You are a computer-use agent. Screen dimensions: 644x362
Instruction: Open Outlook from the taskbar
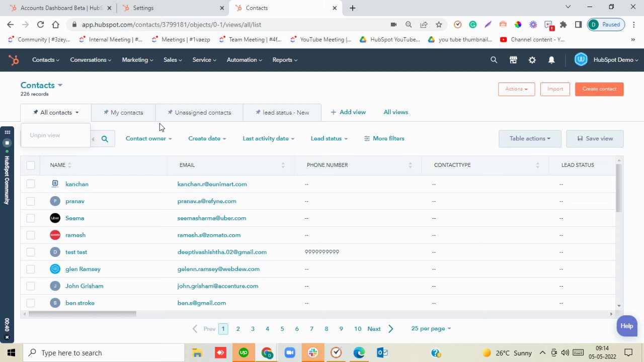tap(382, 353)
